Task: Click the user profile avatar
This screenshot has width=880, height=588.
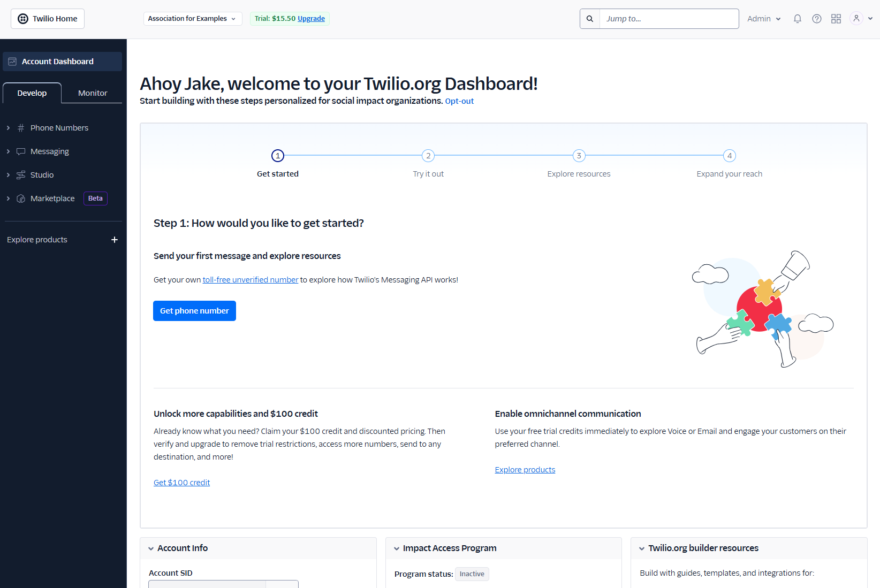Action: point(855,18)
